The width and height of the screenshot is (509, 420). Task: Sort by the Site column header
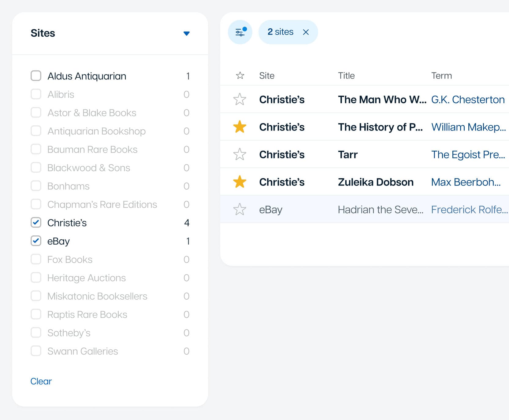click(x=267, y=76)
